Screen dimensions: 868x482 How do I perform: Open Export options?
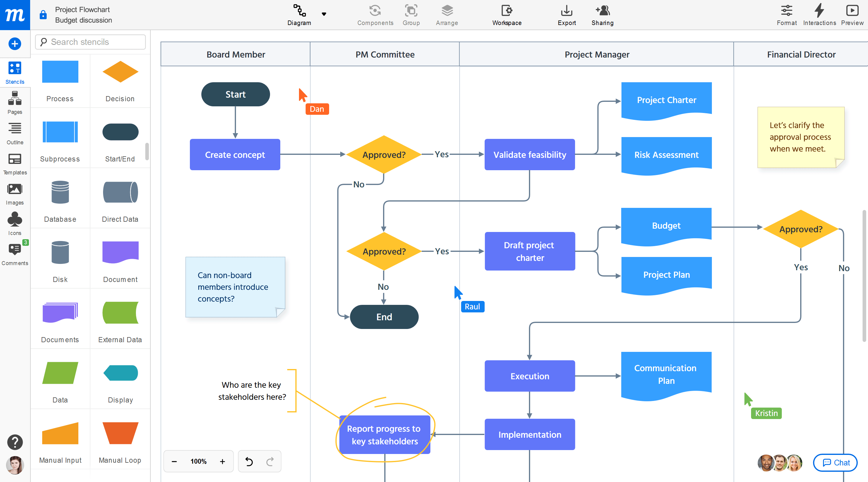(566, 15)
